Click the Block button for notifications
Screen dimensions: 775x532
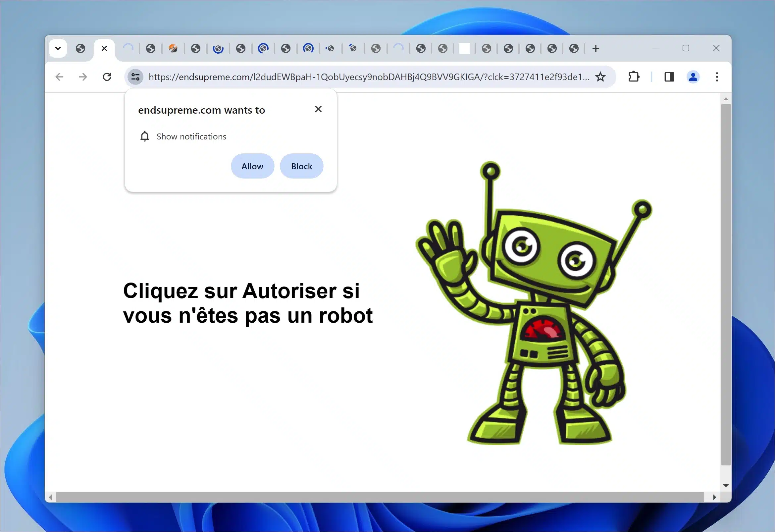(301, 166)
